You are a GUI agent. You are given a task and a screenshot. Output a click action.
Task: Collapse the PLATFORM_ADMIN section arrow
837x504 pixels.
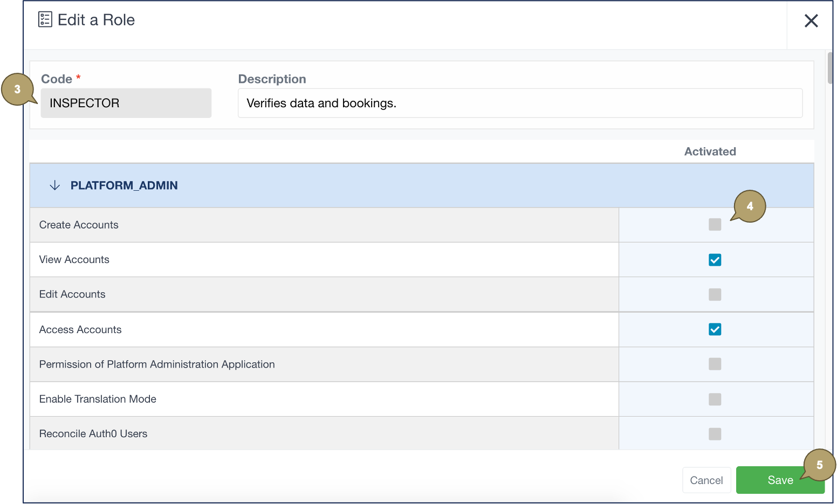tap(54, 185)
